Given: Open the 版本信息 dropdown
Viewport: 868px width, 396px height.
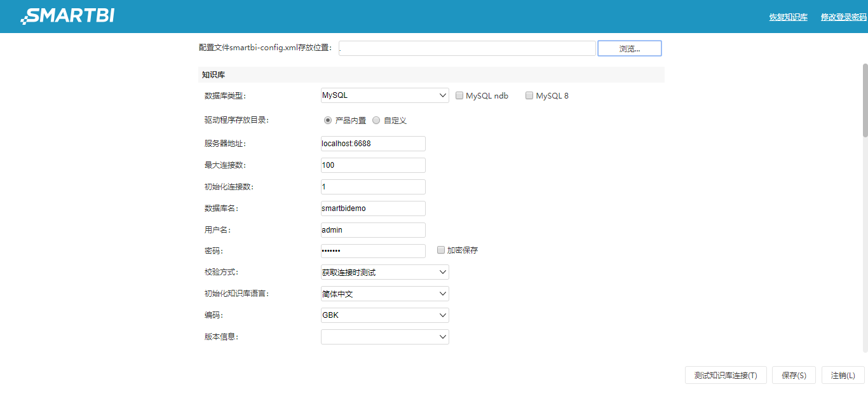Looking at the screenshot, I should [x=385, y=337].
